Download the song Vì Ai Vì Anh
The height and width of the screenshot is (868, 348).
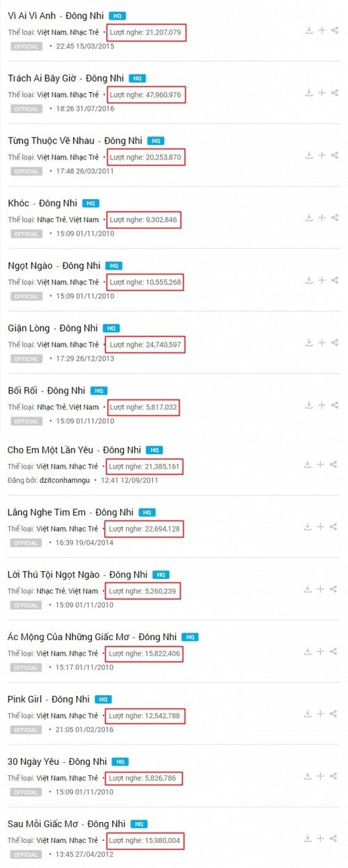[x=308, y=31]
